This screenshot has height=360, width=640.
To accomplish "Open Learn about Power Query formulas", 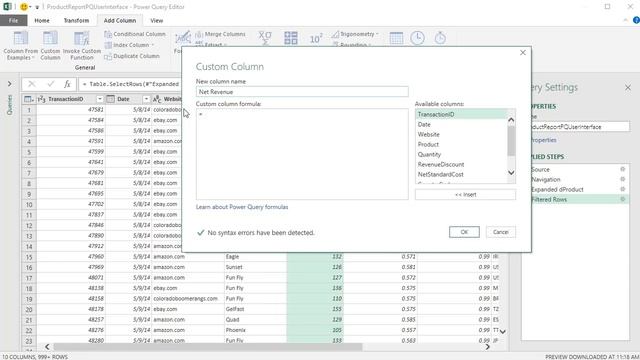I will coord(242,207).
